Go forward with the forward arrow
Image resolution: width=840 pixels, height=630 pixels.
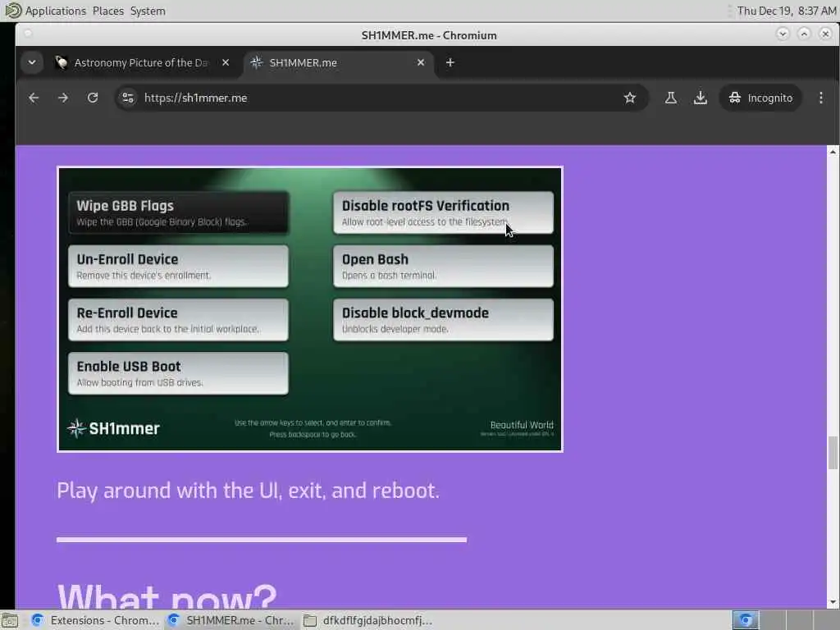point(63,98)
